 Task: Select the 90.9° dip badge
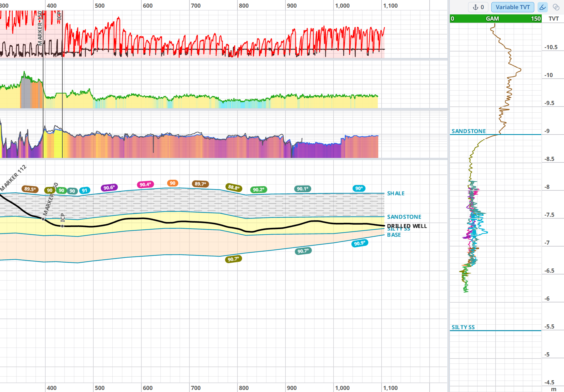[360, 243]
